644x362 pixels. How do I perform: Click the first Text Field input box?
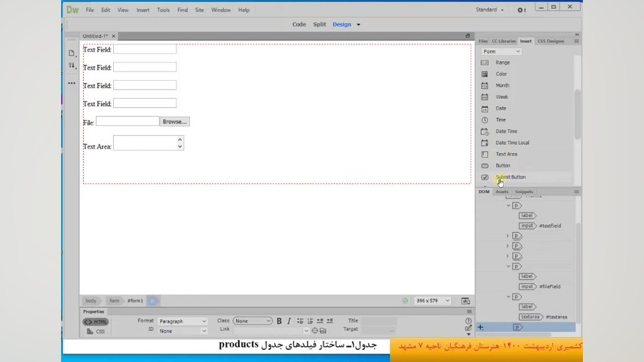click(145, 49)
